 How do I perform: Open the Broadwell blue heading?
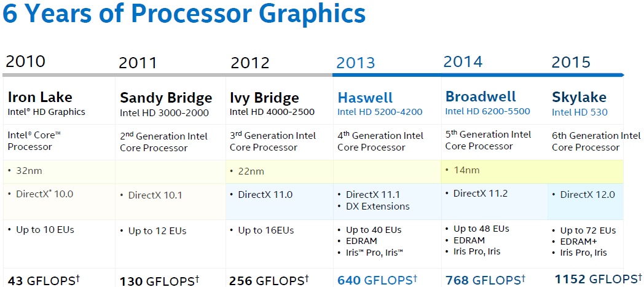point(481,96)
